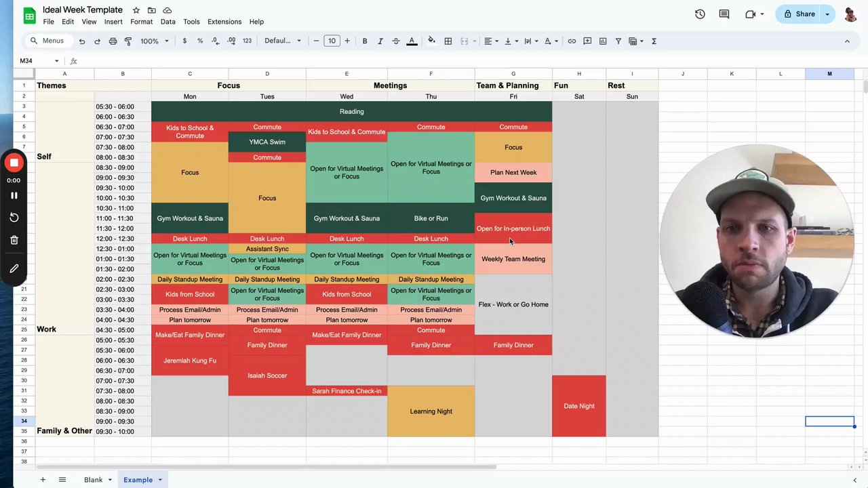Select the recorder drawing pen tool

(14, 268)
